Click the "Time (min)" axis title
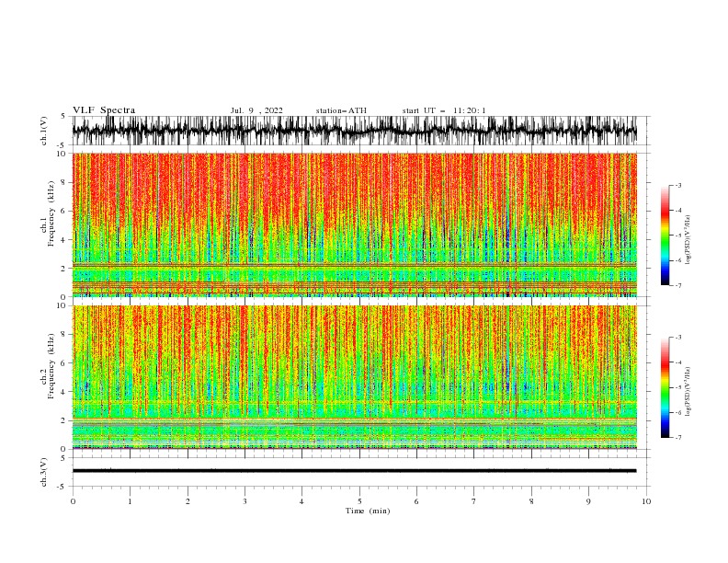This screenshot has height=563, width=728. pos(368,511)
